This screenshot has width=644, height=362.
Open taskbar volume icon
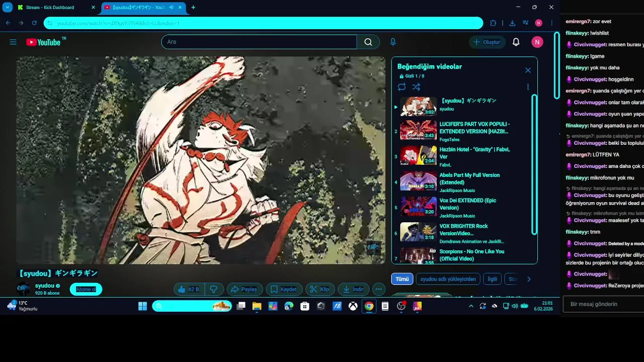click(515, 306)
